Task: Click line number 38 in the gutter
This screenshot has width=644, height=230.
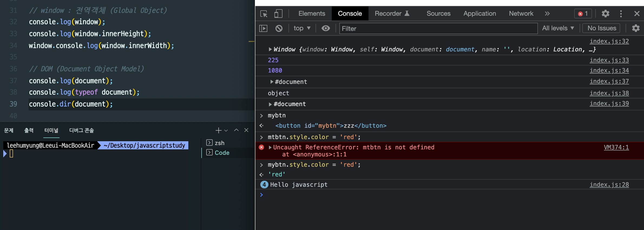Action: point(13,92)
